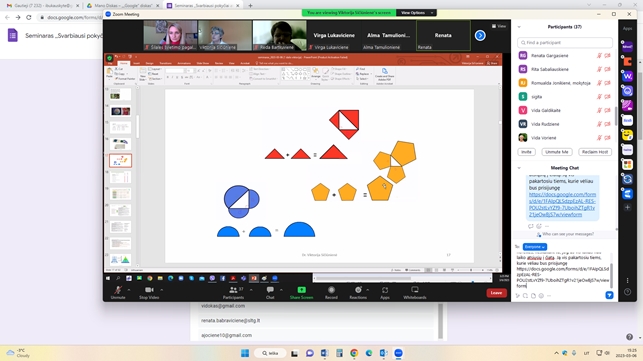643x361 pixels.
Task: Click the send message arrow icon
Action: 609,295
